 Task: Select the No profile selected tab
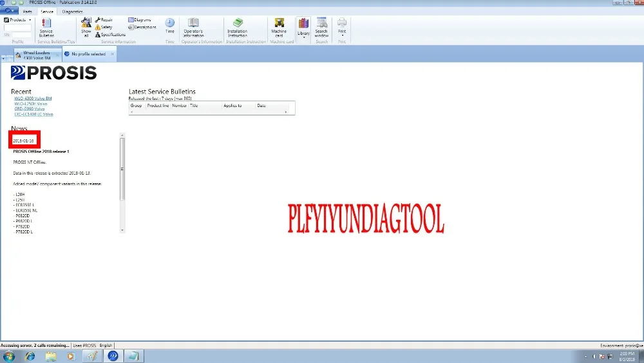click(x=88, y=54)
